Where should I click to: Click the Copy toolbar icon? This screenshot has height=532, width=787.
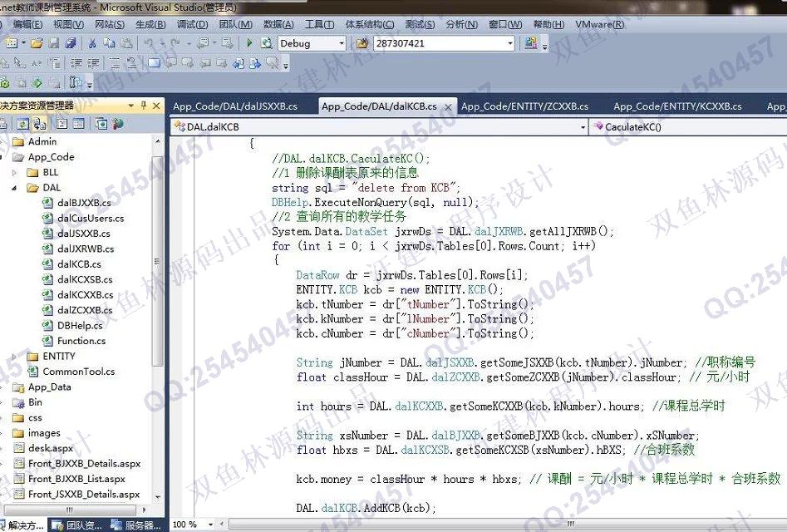click(109, 43)
